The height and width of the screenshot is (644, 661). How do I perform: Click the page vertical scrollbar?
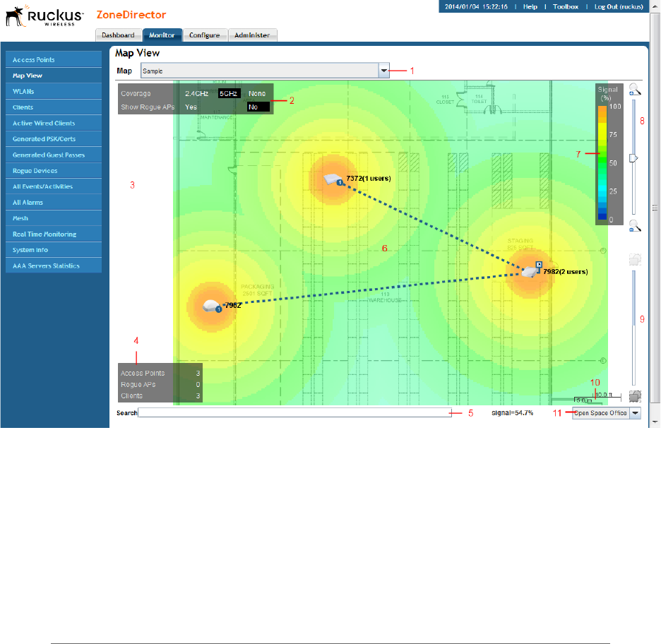click(x=655, y=208)
